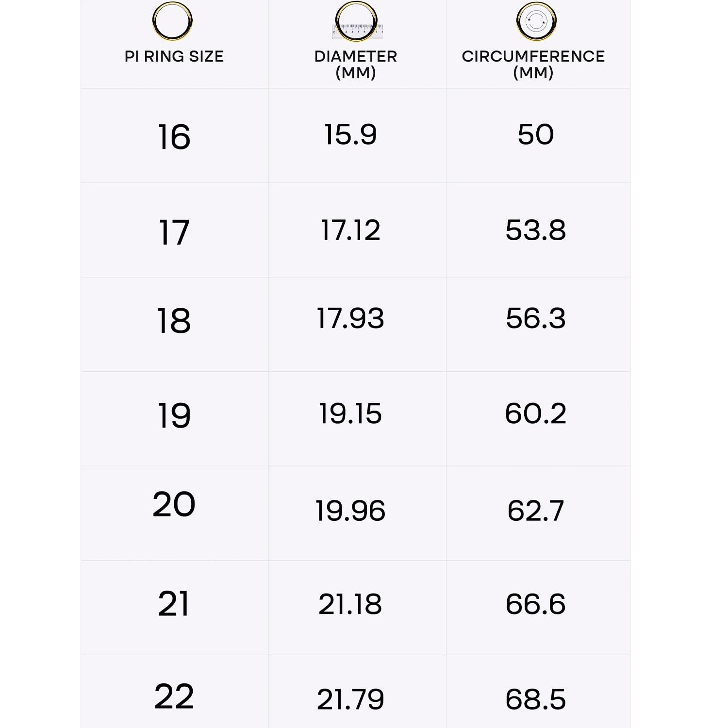Pick the 53.8 circumference cell
This screenshot has height=728, width=728.
535,230
